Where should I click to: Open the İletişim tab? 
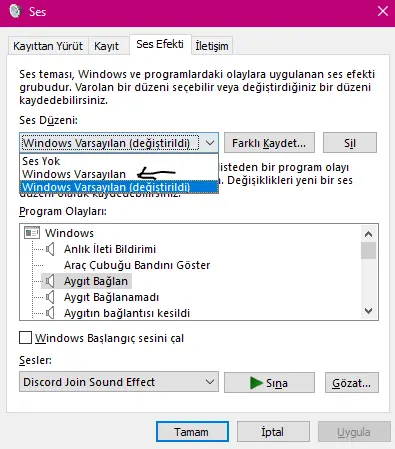[x=212, y=46]
